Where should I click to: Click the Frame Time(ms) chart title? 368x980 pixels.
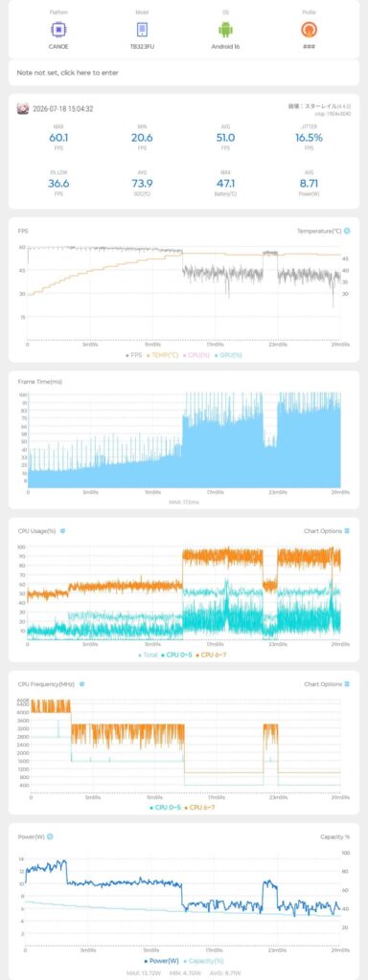coord(39,381)
